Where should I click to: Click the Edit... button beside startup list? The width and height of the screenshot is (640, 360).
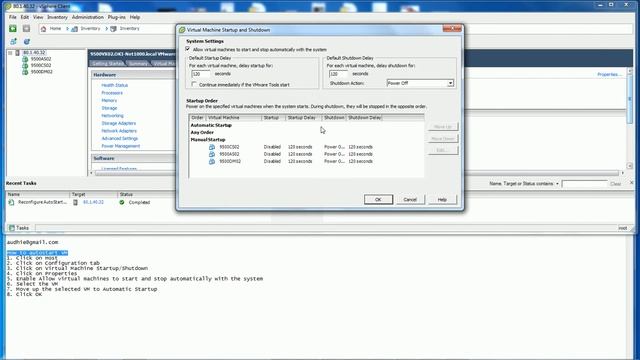click(x=443, y=150)
